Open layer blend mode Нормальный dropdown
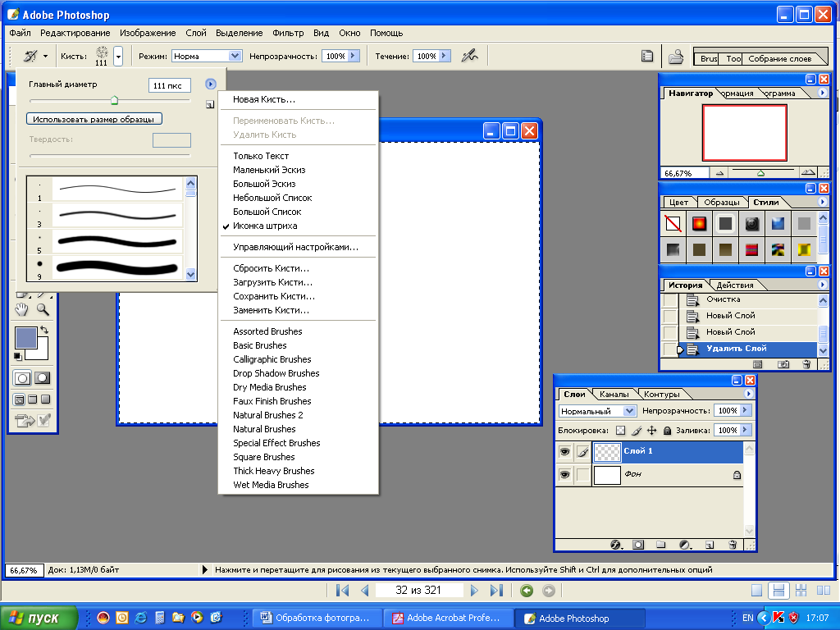 coord(629,411)
